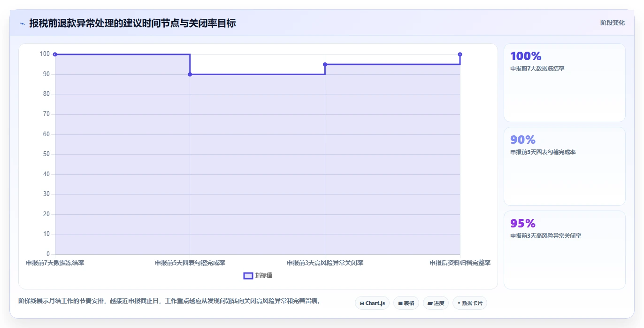The width and height of the screenshot is (644, 328).
Task: Click the 表格 tag
Action: 406,303
